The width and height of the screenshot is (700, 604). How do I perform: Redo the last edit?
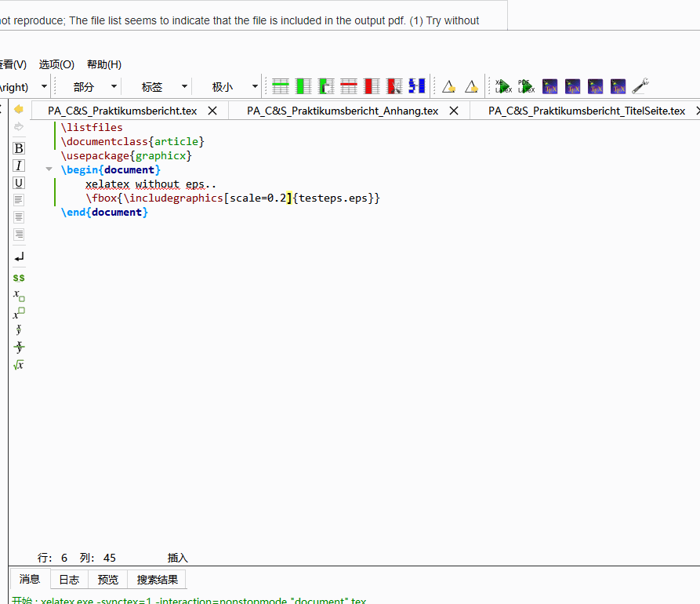click(x=18, y=126)
